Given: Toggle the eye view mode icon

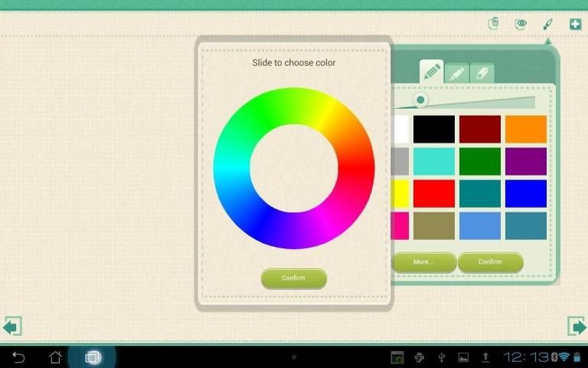Looking at the screenshot, I should [x=521, y=24].
